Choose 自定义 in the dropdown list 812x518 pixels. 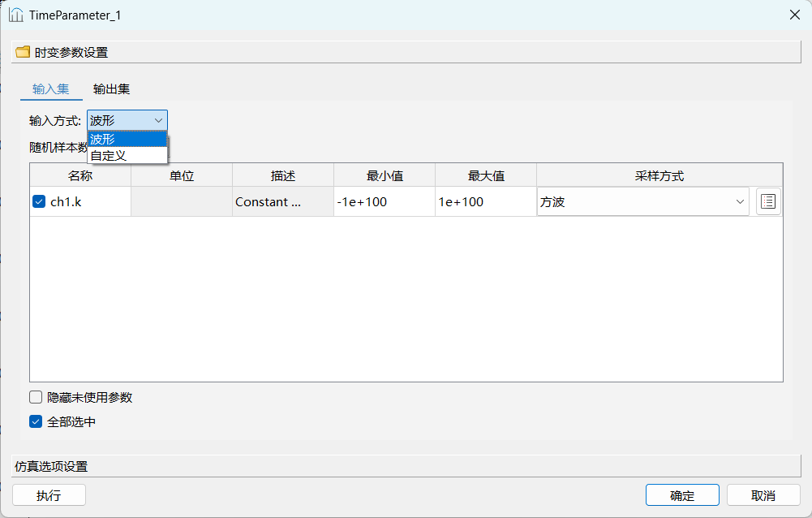click(x=127, y=155)
